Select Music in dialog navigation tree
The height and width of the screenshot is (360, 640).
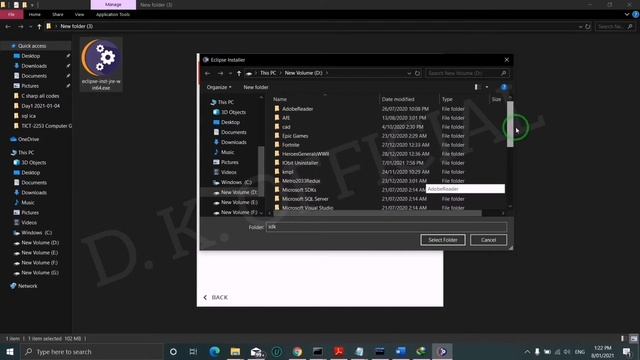click(x=227, y=152)
